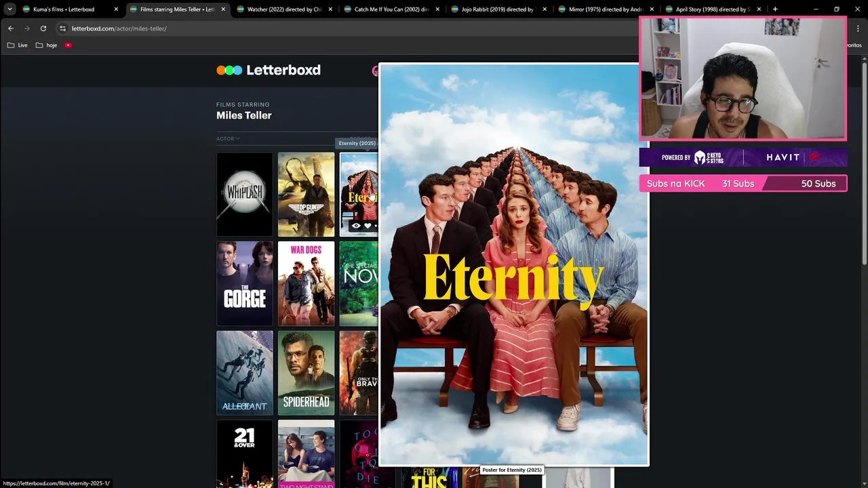Open the Only the Brave poster
This screenshot has width=868, height=488.
click(359, 373)
